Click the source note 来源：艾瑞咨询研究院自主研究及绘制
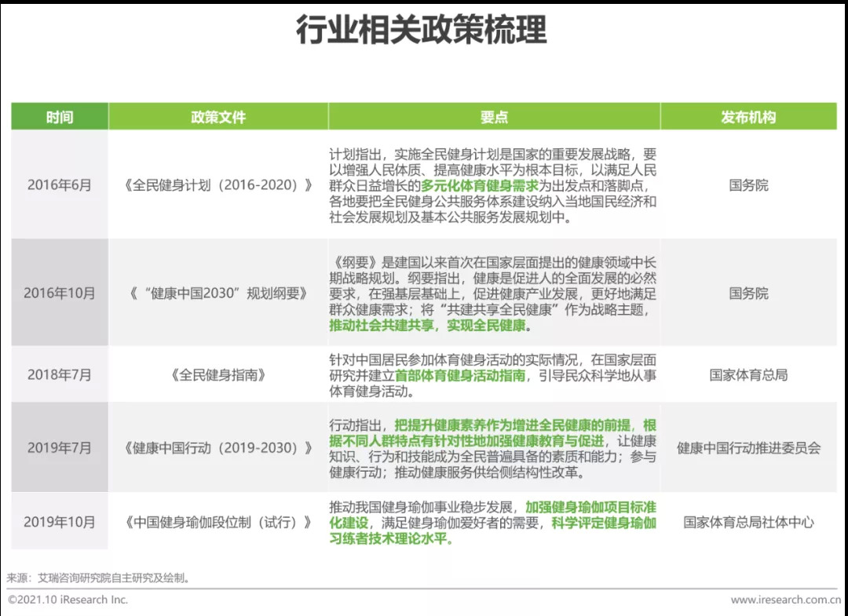This screenshot has height=616, width=848. pyautogui.click(x=98, y=578)
